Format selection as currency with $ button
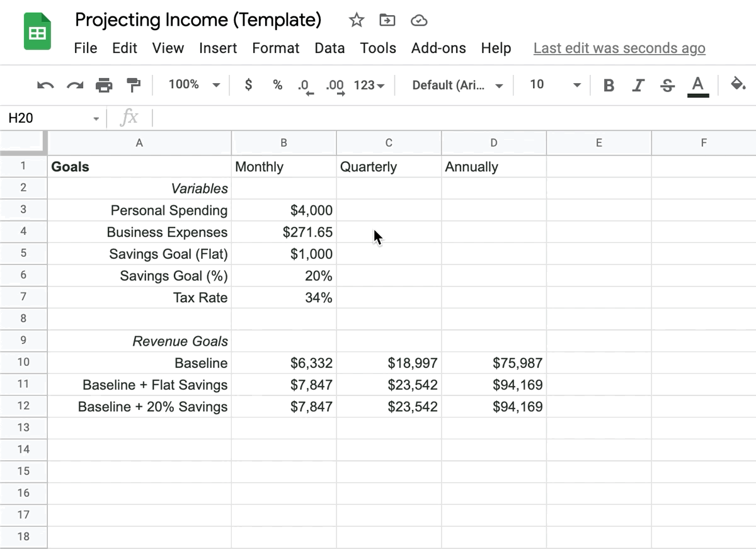The width and height of the screenshot is (756, 549). (x=249, y=84)
